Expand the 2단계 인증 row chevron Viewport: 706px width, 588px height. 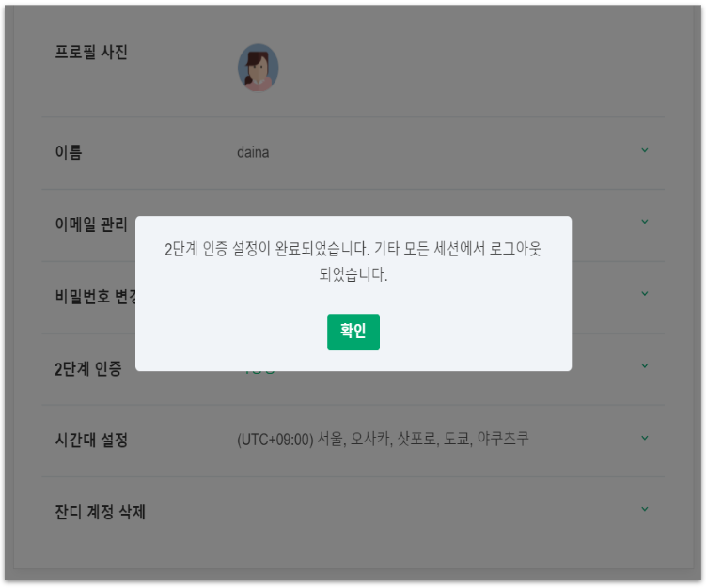[x=644, y=365]
